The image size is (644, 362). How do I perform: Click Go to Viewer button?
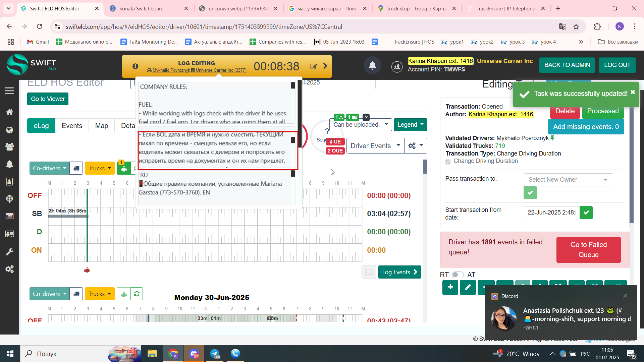48,99
